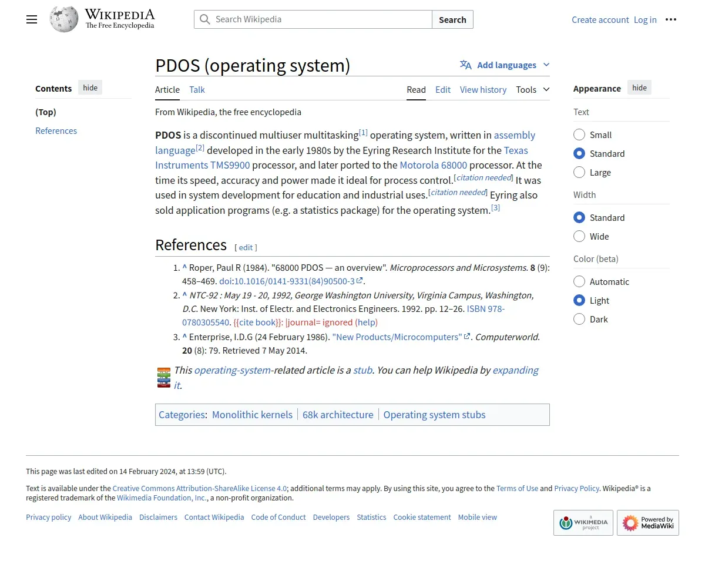Click the operating-system stub stack icon
This screenshot has width=705, height=588.
click(164, 378)
